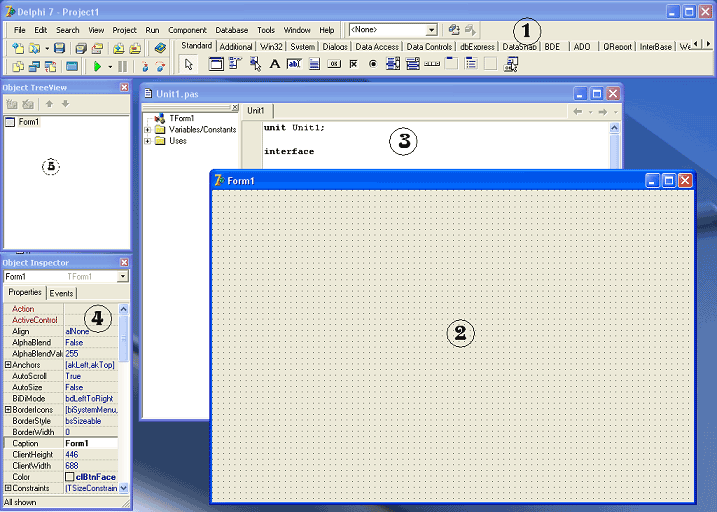Image resolution: width=717 pixels, height=512 pixels.
Task: Open the Additional component palette tab
Action: tap(235, 47)
